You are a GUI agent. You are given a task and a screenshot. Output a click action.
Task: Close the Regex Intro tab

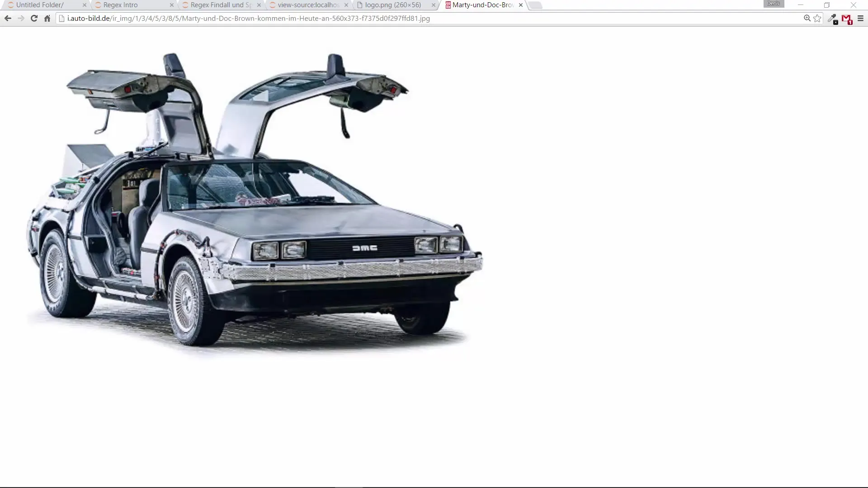pyautogui.click(x=171, y=5)
